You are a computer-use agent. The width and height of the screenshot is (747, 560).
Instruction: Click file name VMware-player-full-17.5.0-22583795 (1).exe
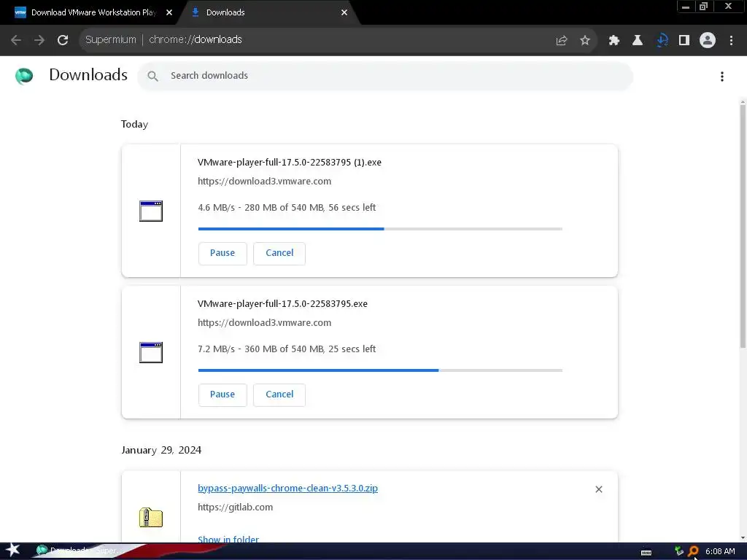[290, 163]
